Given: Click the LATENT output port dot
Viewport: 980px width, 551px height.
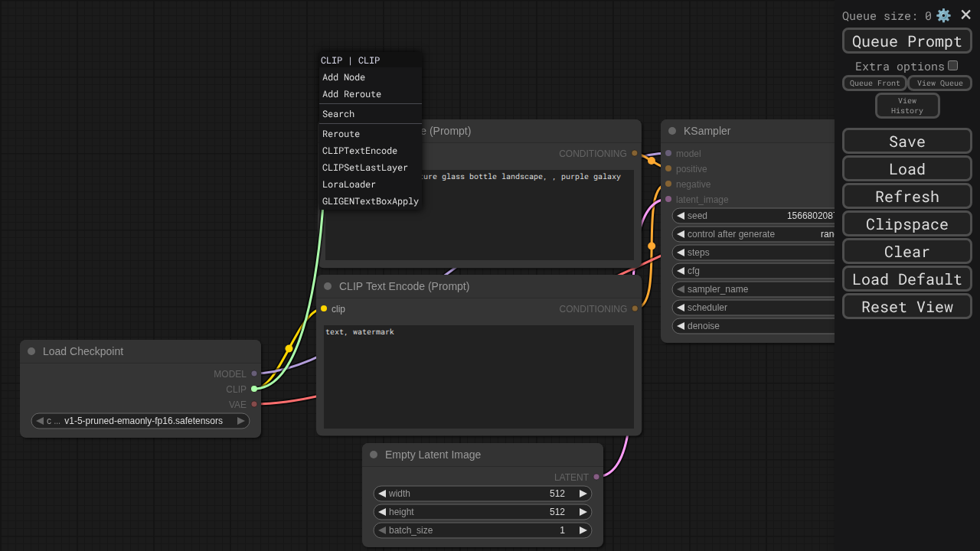Looking at the screenshot, I should click(596, 477).
